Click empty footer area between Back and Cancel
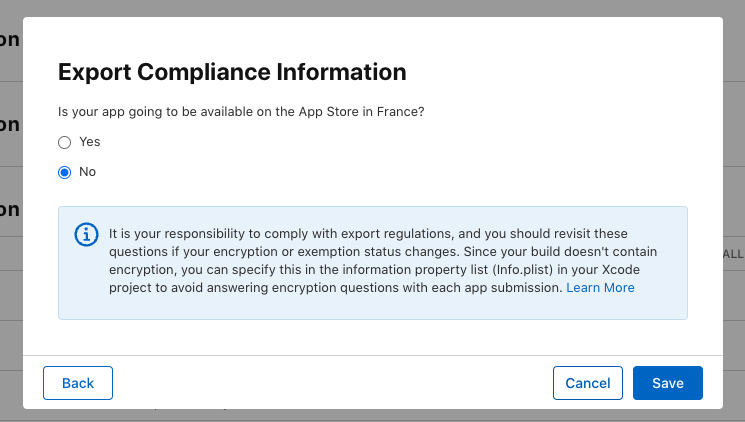 click(x=330, y=383)
